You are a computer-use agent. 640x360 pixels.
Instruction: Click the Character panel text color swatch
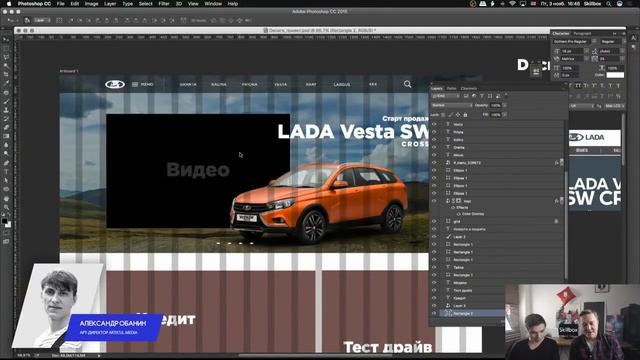point(615,75)
